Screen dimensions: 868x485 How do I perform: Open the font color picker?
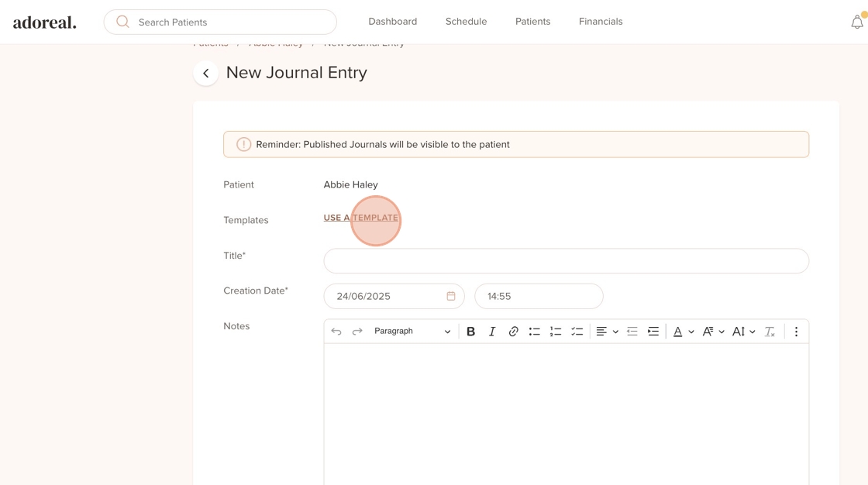click(683, 332)
